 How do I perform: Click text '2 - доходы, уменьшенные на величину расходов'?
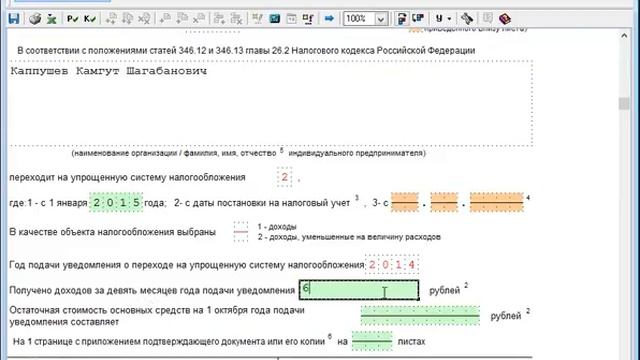[x=349, y=237]
